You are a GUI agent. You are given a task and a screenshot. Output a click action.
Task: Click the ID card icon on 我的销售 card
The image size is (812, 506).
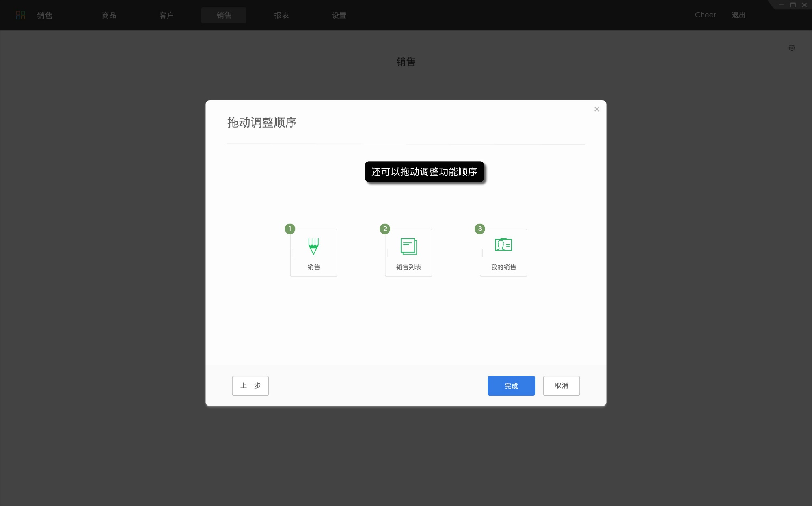pyautogui.click(x=503, y=245)
